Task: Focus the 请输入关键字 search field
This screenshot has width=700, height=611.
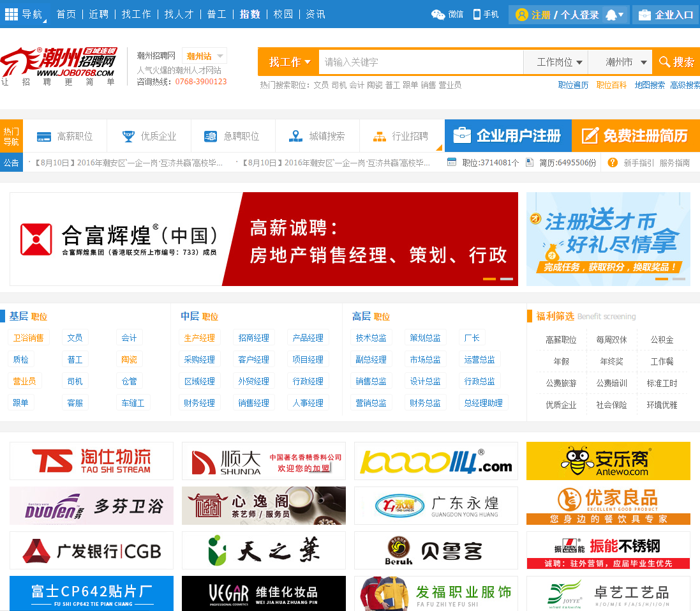Action: [x=421, y=62]
